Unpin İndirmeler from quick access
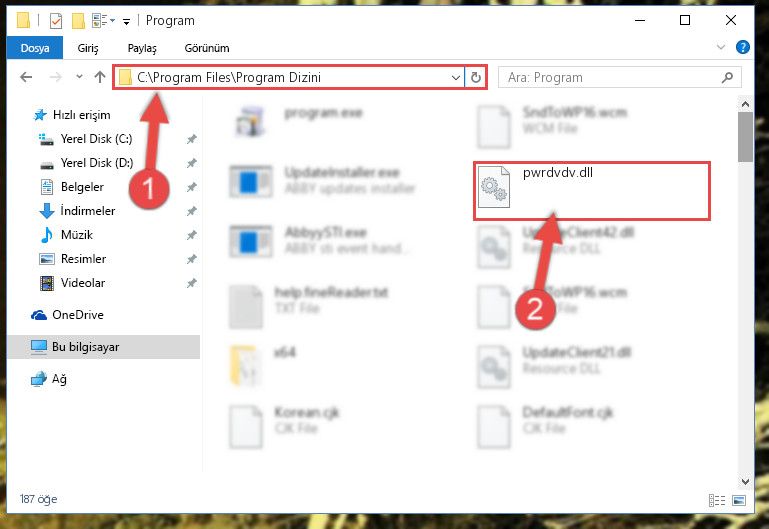Viewport: 769px width, 529px height. (191, 211)
